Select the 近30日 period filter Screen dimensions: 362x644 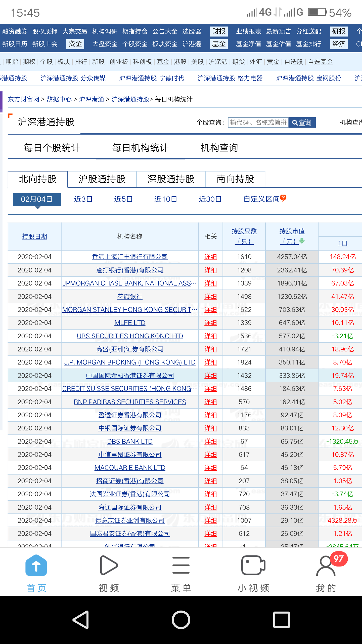click(x=210, y=199)
